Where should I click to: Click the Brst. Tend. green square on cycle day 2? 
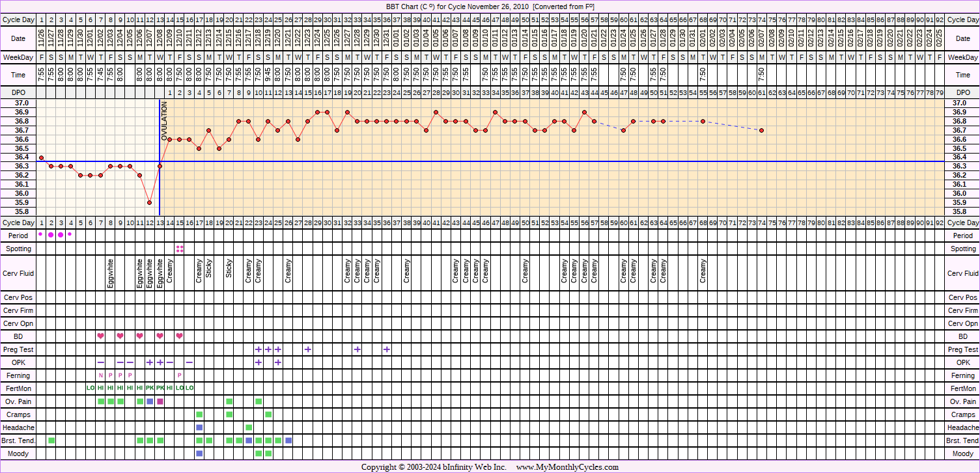point(51,440)
